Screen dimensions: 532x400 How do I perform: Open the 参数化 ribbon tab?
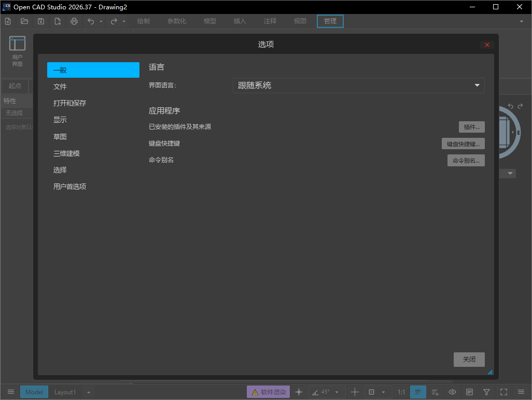click(177, 21)
